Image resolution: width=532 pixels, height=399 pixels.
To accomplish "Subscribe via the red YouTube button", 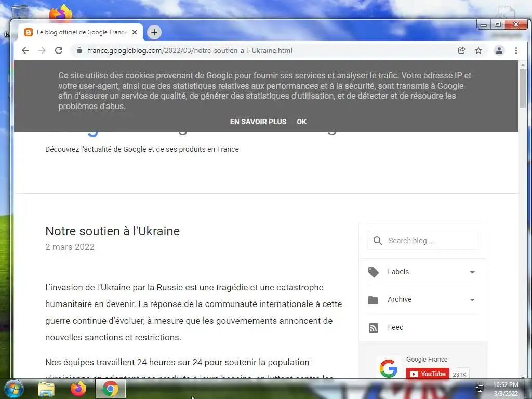I will (428, 374).
